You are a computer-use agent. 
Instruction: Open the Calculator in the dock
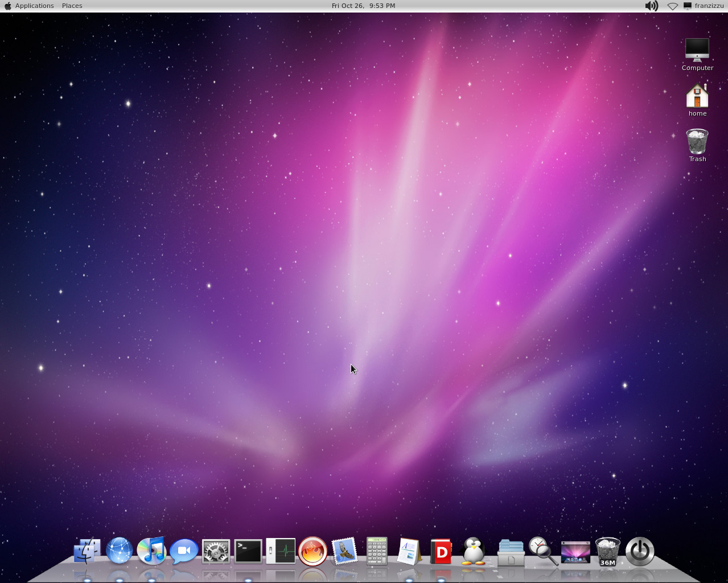377,551
